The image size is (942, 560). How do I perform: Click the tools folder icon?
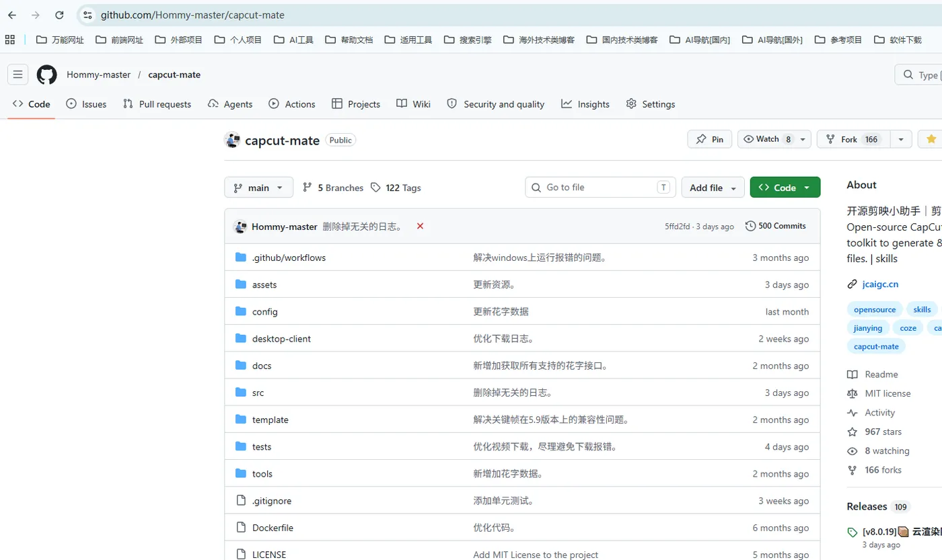click(241, 473)
